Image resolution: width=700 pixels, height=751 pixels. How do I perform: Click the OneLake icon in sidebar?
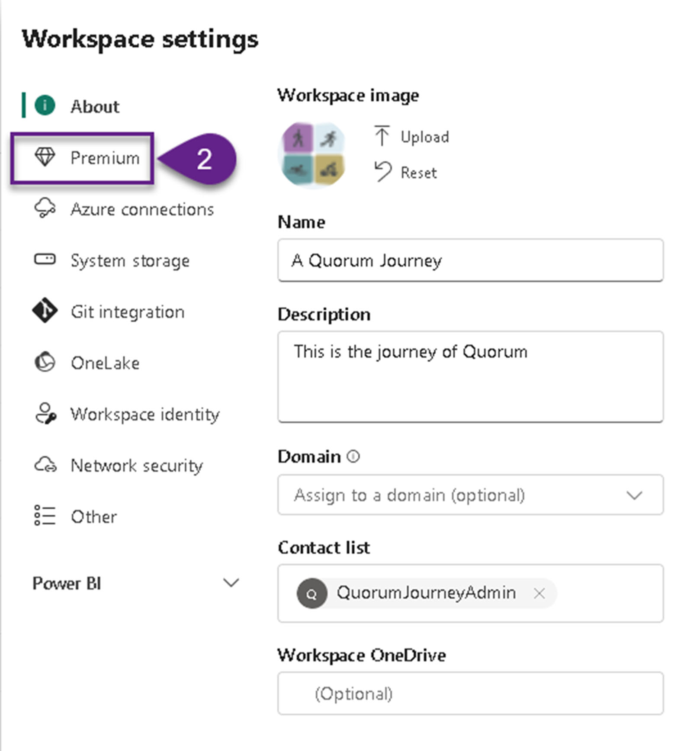coord(45,362)
